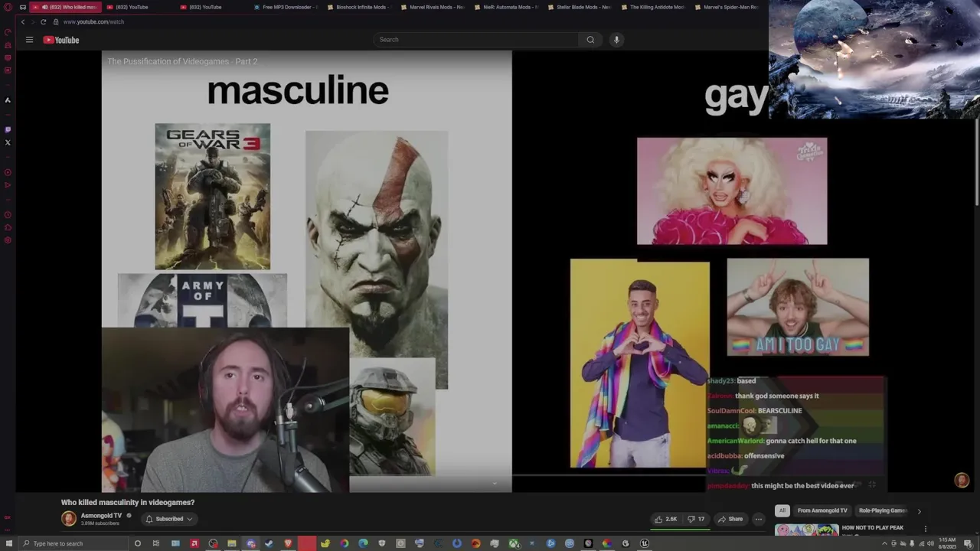Open The Killing Antidote Mods tab

pyautogui.click(x=652, y=7)
